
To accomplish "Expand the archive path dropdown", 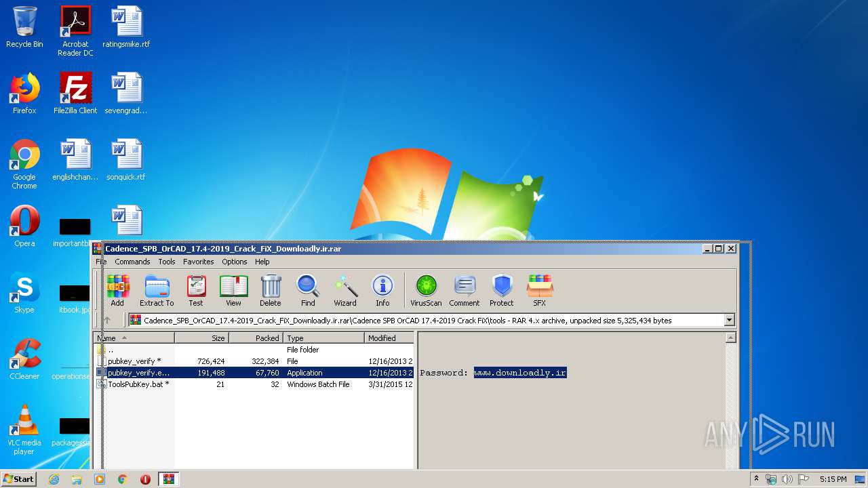I will click(x=730, y=321).
